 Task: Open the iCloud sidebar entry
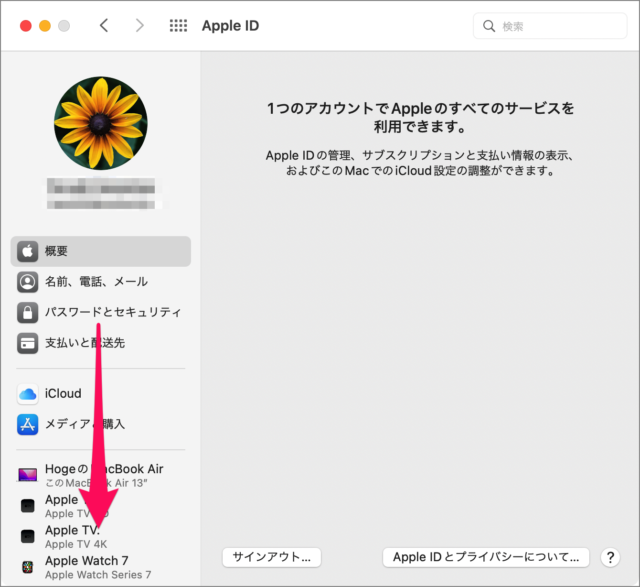[63, 394]
